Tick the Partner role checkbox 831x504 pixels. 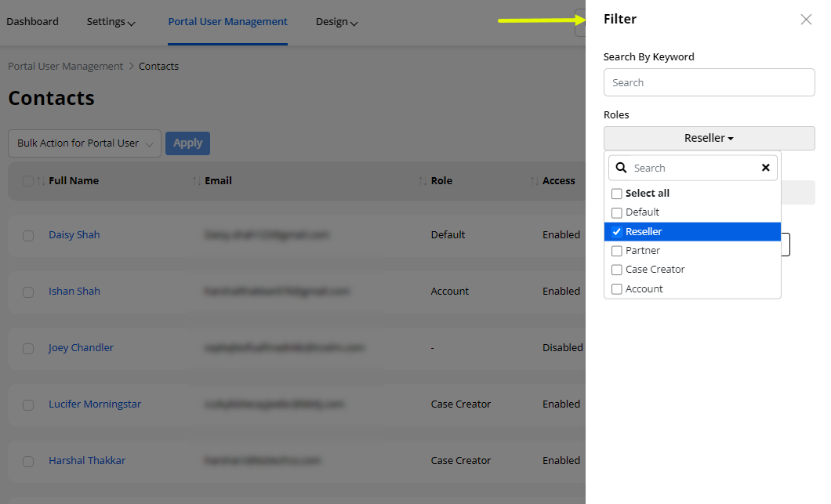pos(617,251)
